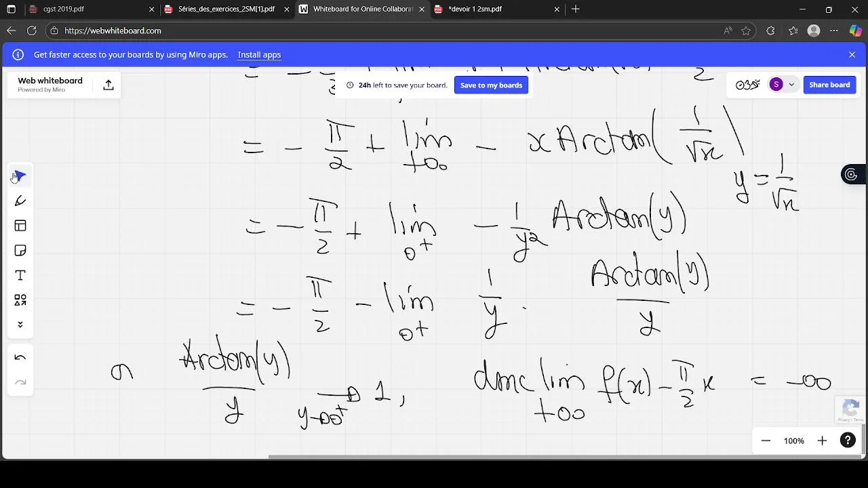Select the Text tool
Screen dimensions: 868x488
(x=20, y=275)
